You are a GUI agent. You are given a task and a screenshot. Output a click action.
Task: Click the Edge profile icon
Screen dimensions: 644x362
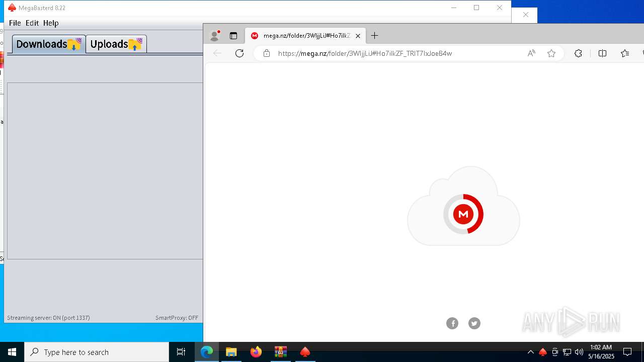215,36
